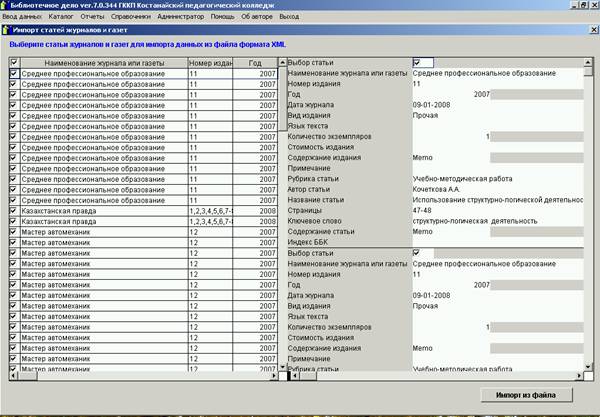Sort by Наименование журнала или газеты column header
The width and height of the screenshot is (600, 417).
point(104,63)
